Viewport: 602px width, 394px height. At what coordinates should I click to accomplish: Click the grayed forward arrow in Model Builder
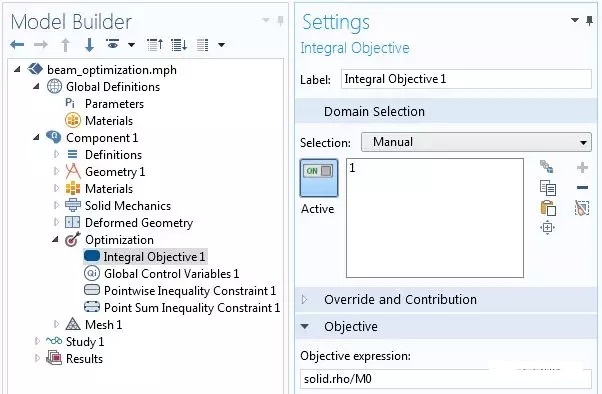(40, 45)
